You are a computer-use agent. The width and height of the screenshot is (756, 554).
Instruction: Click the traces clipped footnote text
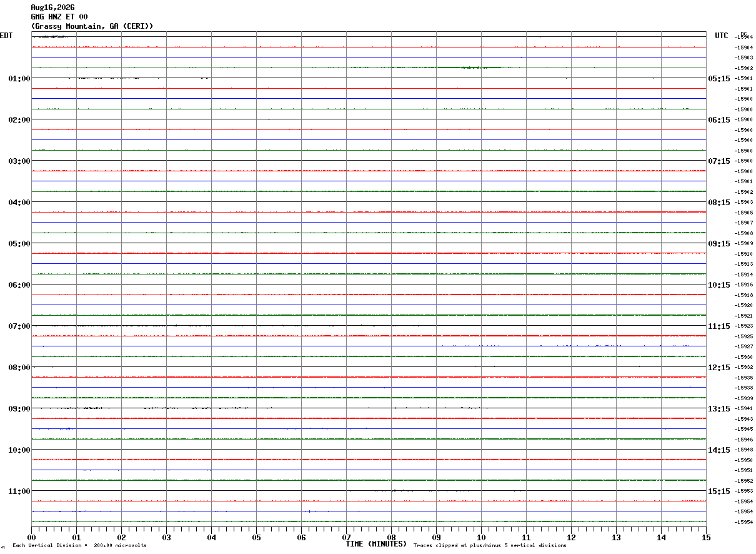pyautogui.click(x=490, y=546)
